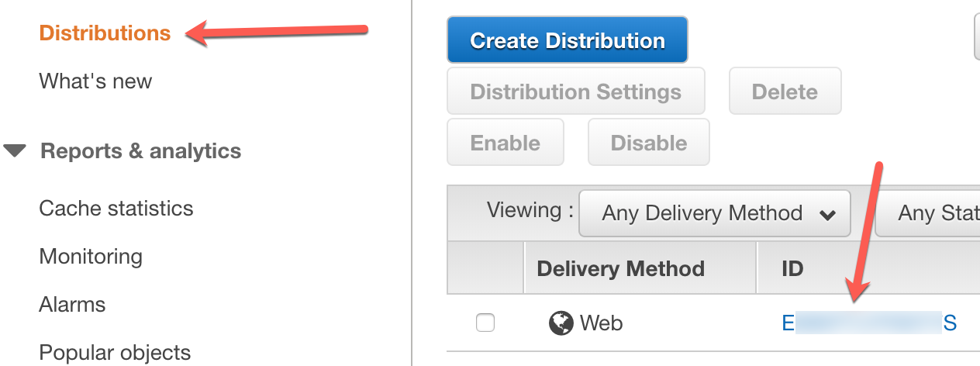Viewport: 980px width, 366px height.
Task: Sort by ID column header
Action: [792, 269]
